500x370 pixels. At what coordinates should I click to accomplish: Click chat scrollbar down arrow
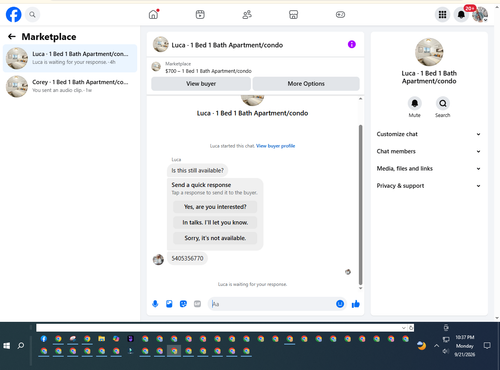pos(360,288)
